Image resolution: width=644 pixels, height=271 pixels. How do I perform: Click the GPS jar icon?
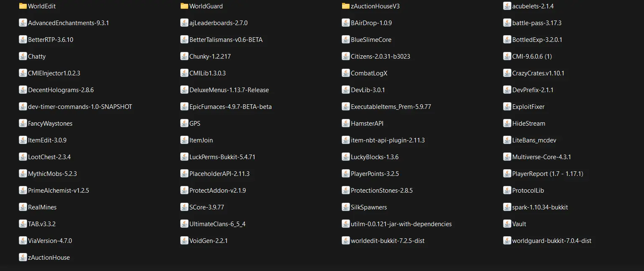point(184,123)
